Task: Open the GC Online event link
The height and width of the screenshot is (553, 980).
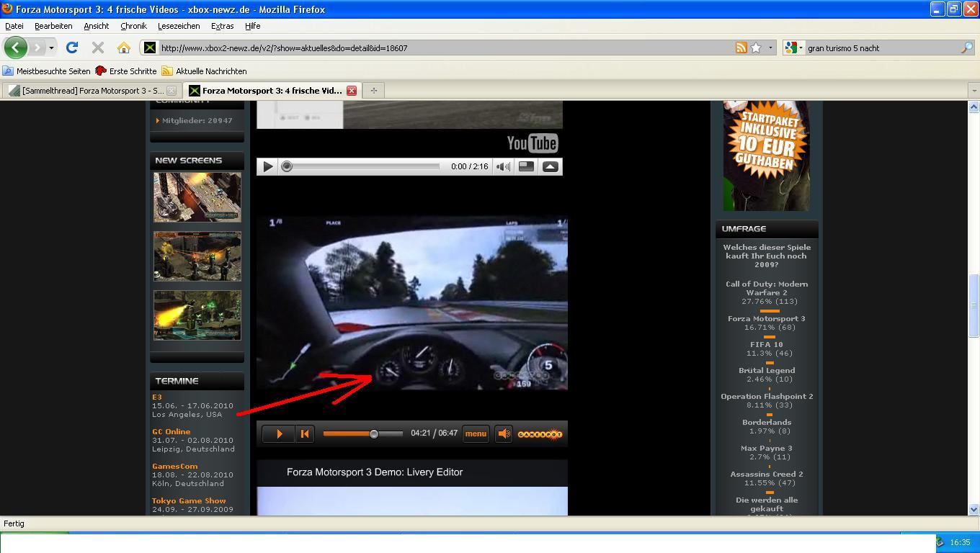Action: (x=171, y=431)
